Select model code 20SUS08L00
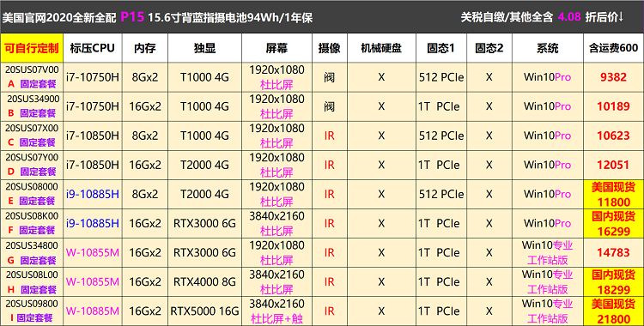The height and width of the screenshot is (326, 644). click(x=32, y=275)
